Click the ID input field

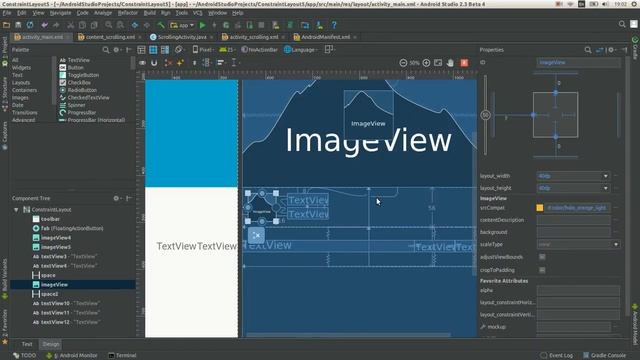click(578, 62)
